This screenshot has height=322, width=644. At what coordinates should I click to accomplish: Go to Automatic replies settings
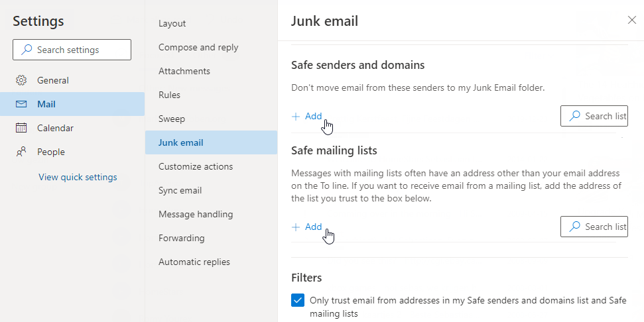[x=194, y=262]
